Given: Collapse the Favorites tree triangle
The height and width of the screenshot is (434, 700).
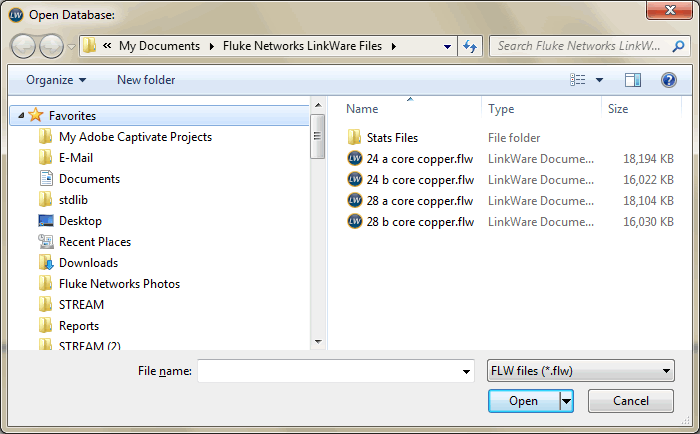Looking at the screenshot, I should 21,116.
